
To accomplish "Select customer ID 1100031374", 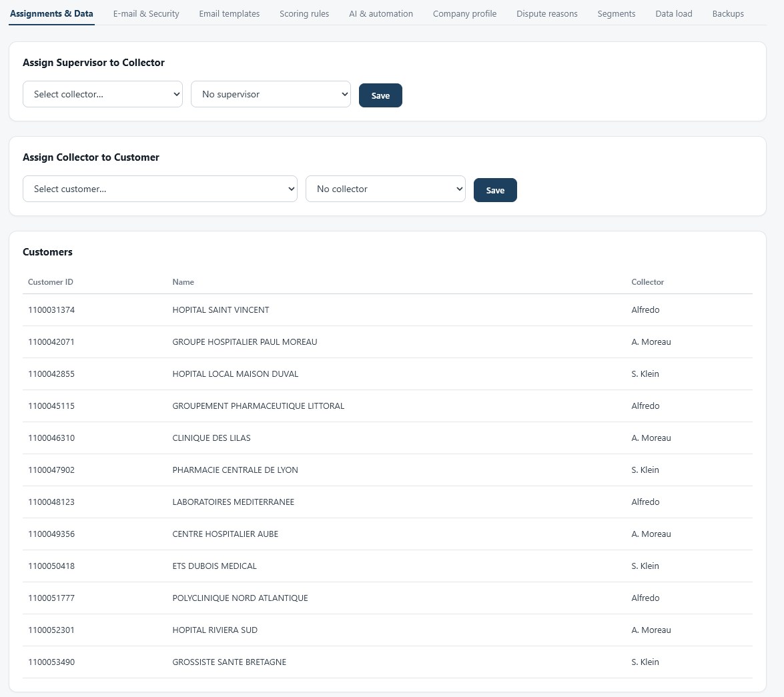I will [x=51, y=309].
